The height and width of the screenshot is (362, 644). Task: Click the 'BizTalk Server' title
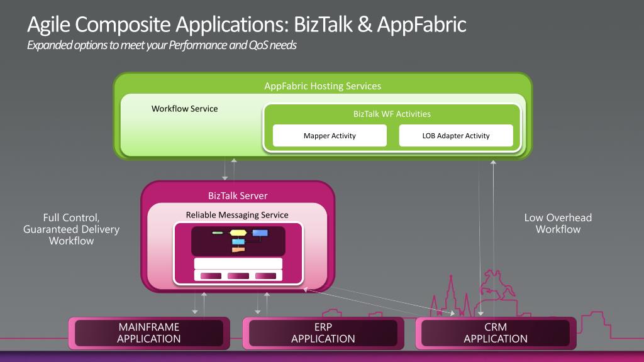pos(237,196)
